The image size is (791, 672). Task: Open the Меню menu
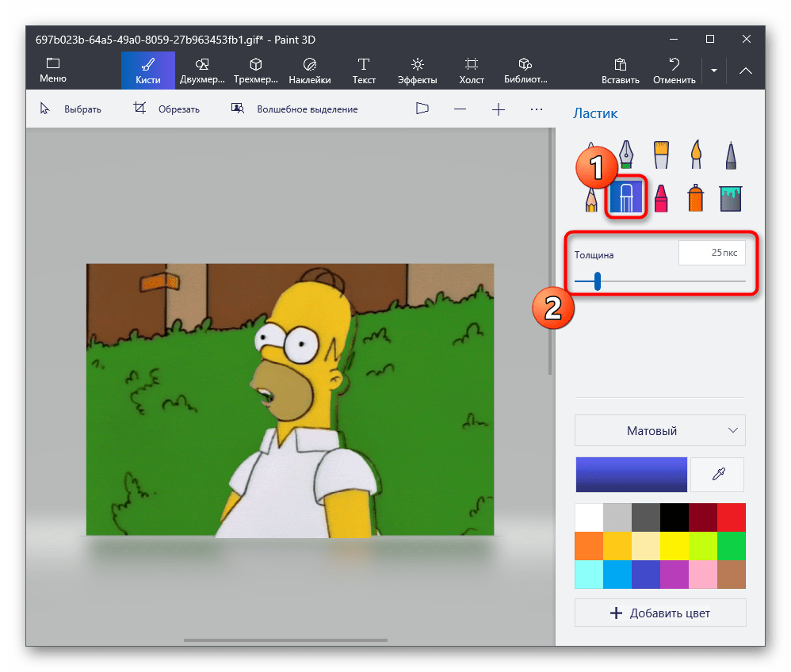[53, 71]
